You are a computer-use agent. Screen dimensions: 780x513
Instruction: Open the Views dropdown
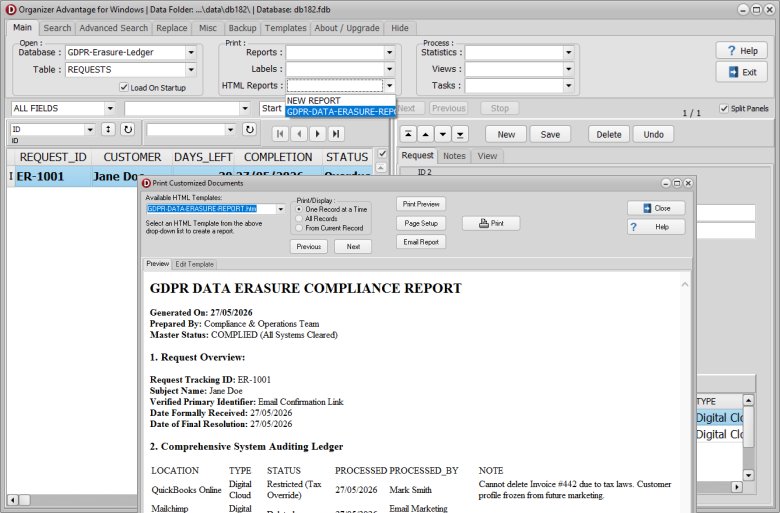[568, 69]
